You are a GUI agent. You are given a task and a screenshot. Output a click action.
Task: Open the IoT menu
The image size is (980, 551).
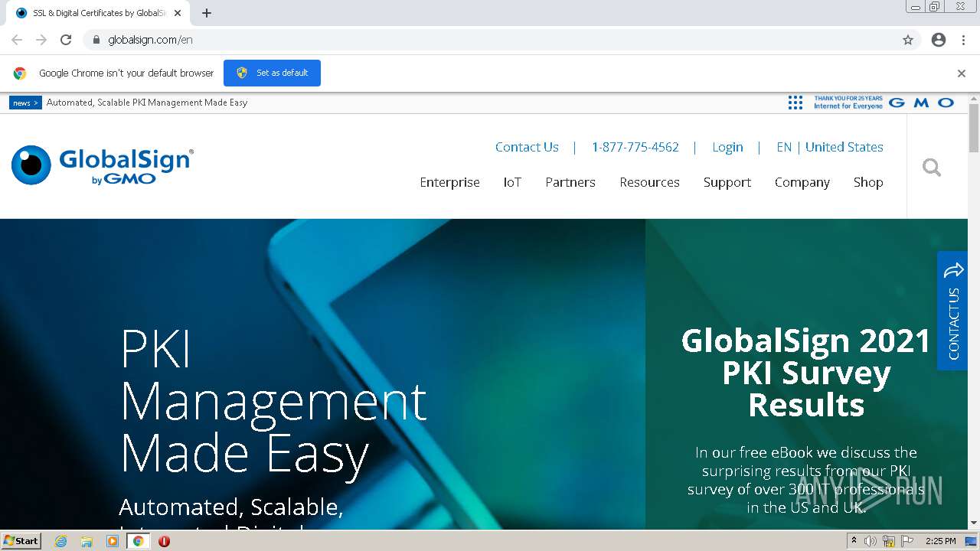click(x=512, y=182)
